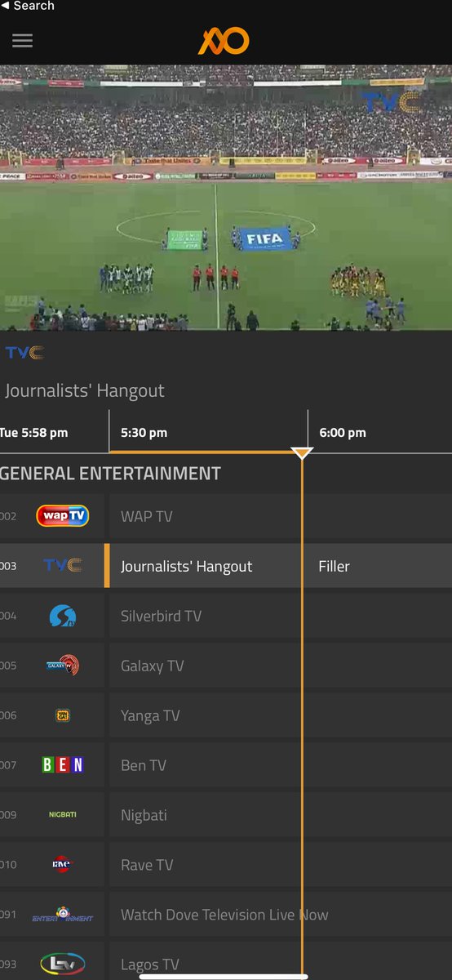Tap the orange app logo in header
Screen dimensions: 452x980
[224, 41]
